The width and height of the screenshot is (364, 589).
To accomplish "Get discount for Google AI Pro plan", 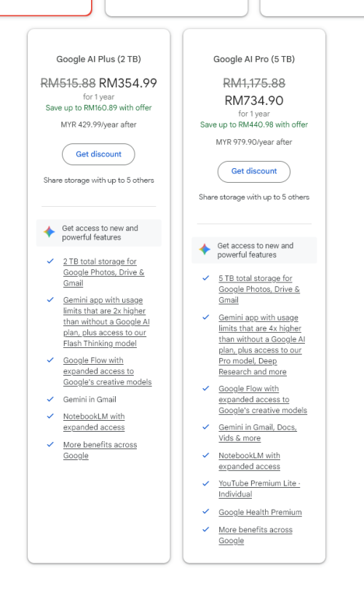I will (x=254, y=172).
